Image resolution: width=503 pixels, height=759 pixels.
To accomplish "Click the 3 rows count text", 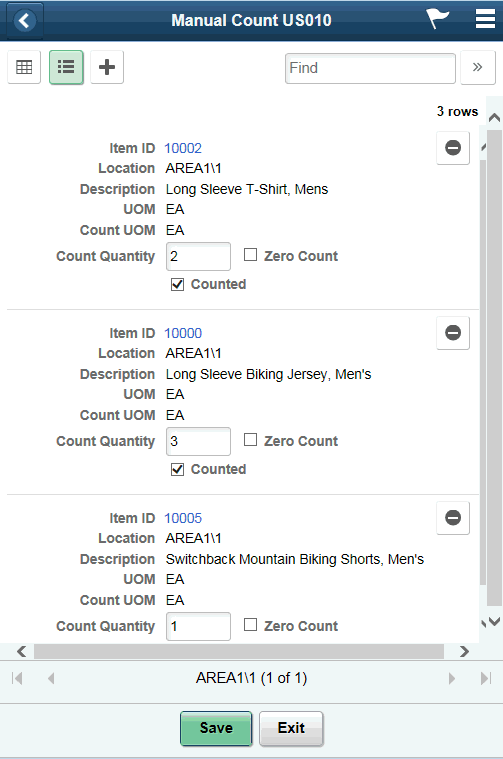I will pyautogui.click(x=457, y=111).
